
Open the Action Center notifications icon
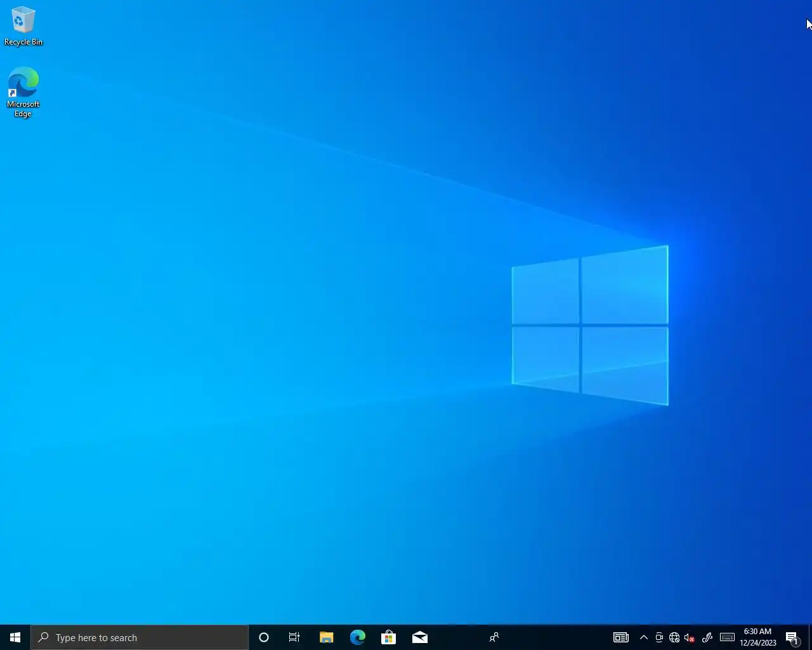(792, 637)
